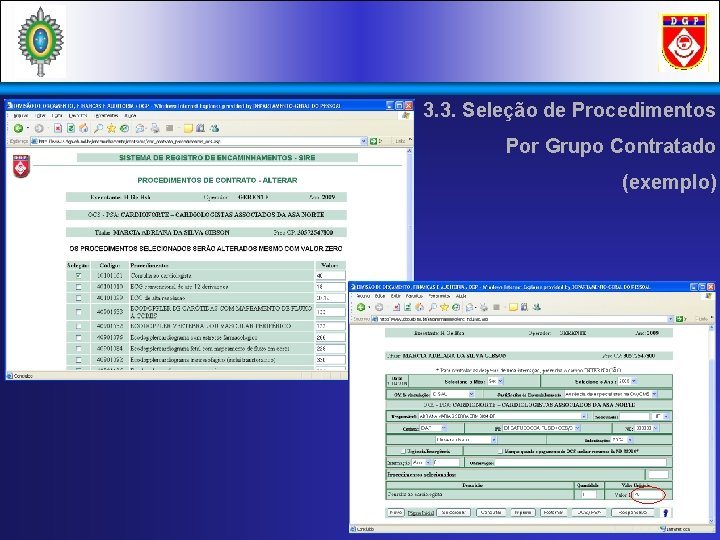Check Ecodoppler vascular periférico row checkbox

(x=79, y=326)
